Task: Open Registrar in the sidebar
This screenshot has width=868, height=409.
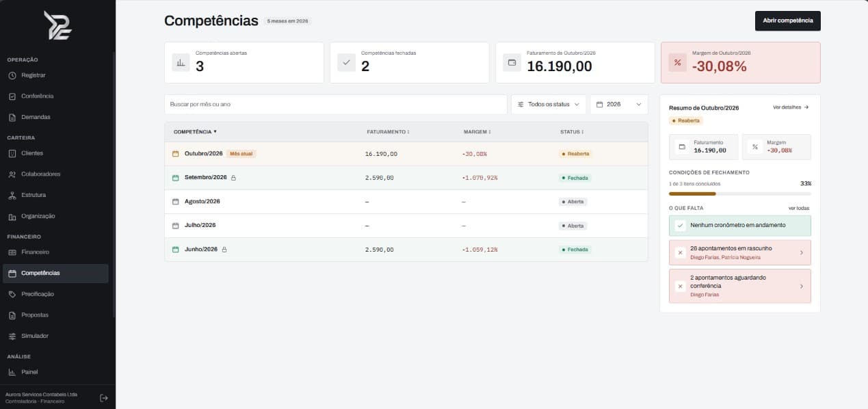Action: coord(55,75)
